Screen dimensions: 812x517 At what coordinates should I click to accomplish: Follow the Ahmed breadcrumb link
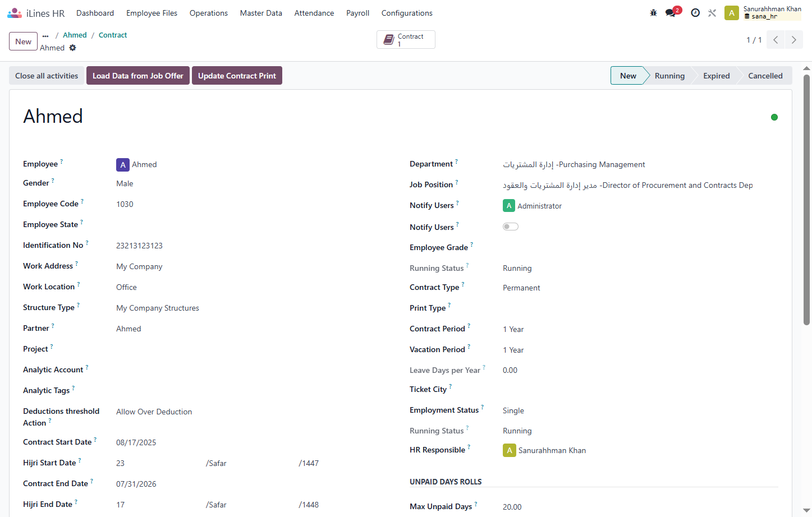pyautogui.click(x=75, y=35)
